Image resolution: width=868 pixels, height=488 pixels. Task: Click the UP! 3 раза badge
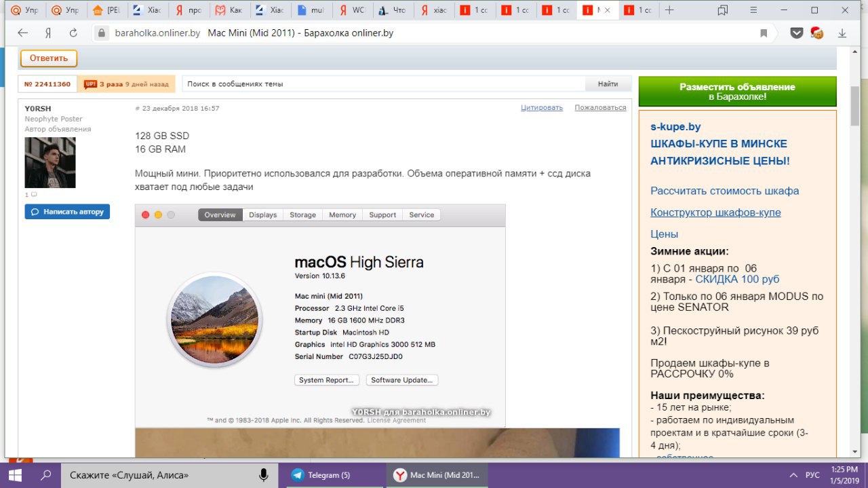126,84
